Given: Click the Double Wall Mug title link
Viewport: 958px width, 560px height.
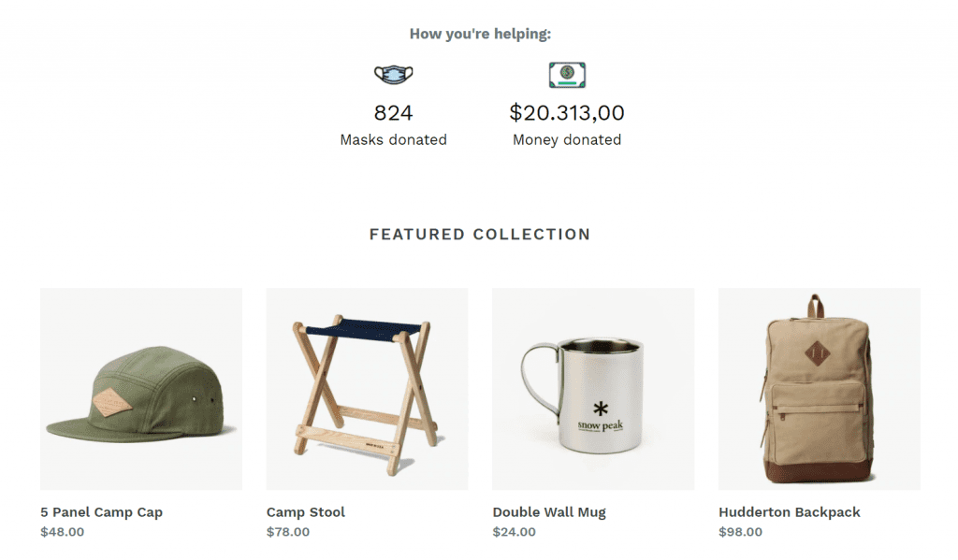Looking at the screenshot, I should pyautogui.click(x=549, y=512).
